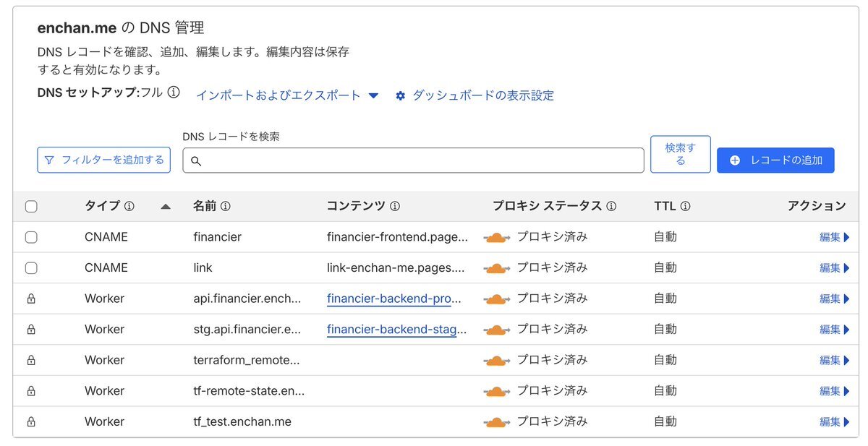
Task: Check the link CNAME record checkbox
Action: (x=31, y=268)
